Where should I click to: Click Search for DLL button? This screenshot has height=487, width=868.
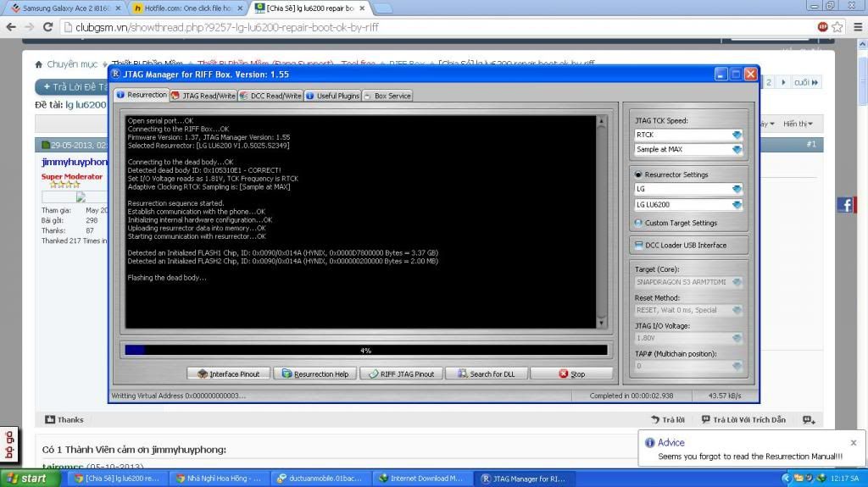coord(487,374)
